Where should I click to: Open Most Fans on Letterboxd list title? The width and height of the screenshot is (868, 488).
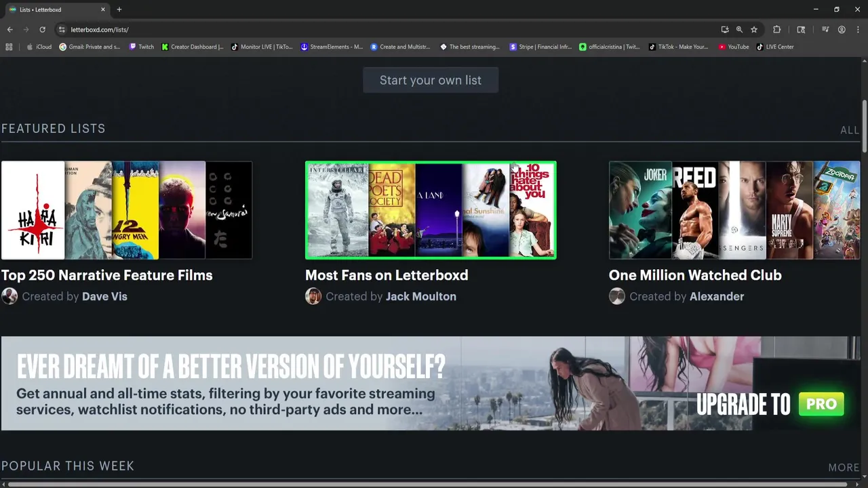click(387, 275)
